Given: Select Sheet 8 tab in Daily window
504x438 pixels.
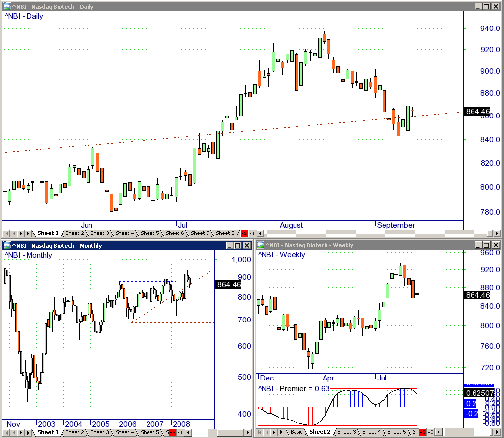Looking at the screenshot, I should click(x=225, y=234).
